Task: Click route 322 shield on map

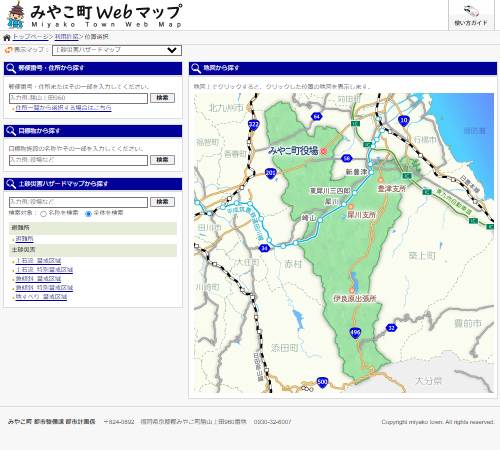Action: pos(254,125)
